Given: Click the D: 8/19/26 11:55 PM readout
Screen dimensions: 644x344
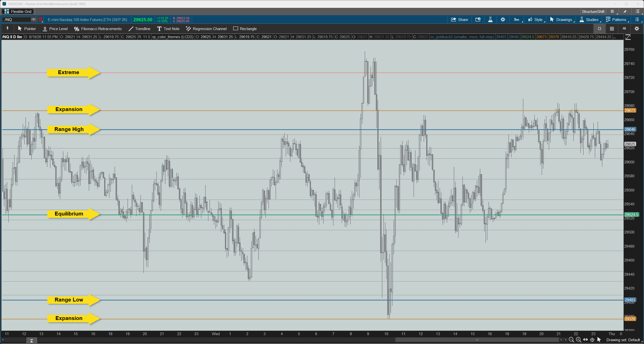Looking at the screenshot, I should click(x=41, y=37).
